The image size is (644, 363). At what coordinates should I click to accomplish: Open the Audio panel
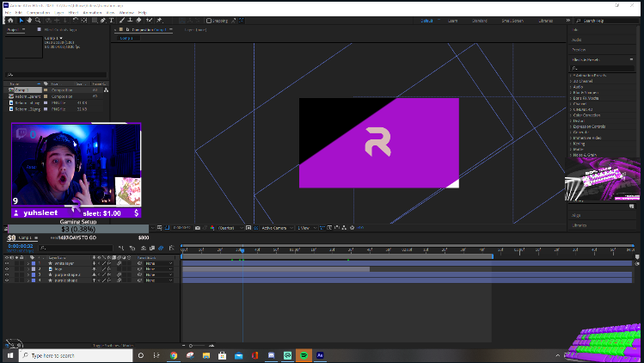point(577,40)
